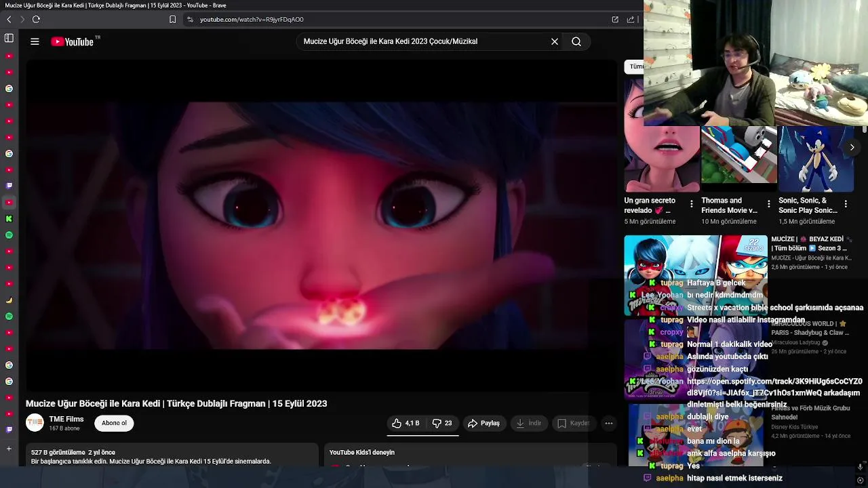Image resolution: width=868 pixels, height=488 pixels.
Task: Open options for Thomas and Friends Movie
Action: point(768,204)
